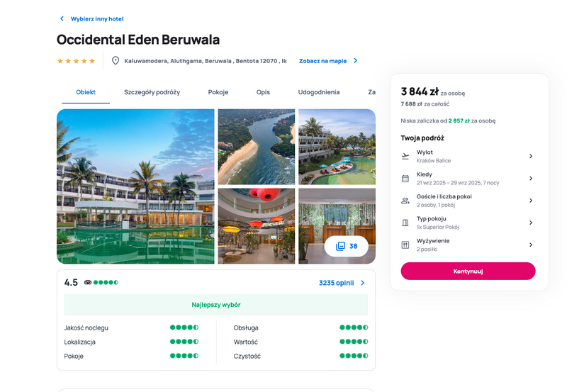
Task: Switch to the Szczegóły podróży tab
Action: [x=152, y=92]
